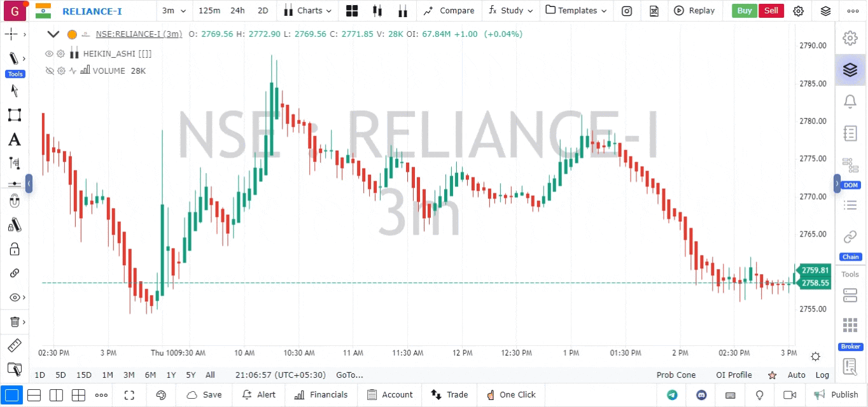Image resolution: width=868 pixels, height=407 pixels.
Task: Click the orange color dot beside symbol name
Action: point(72,34)
